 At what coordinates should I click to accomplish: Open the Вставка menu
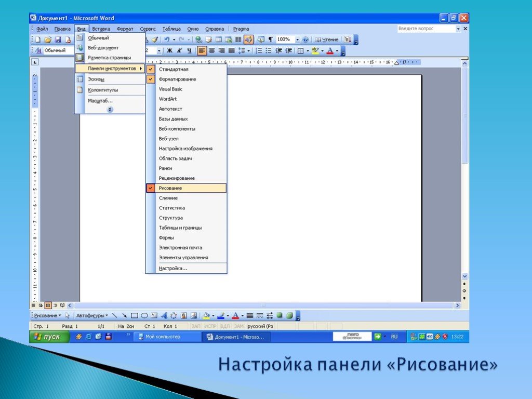tap(101, 29)
